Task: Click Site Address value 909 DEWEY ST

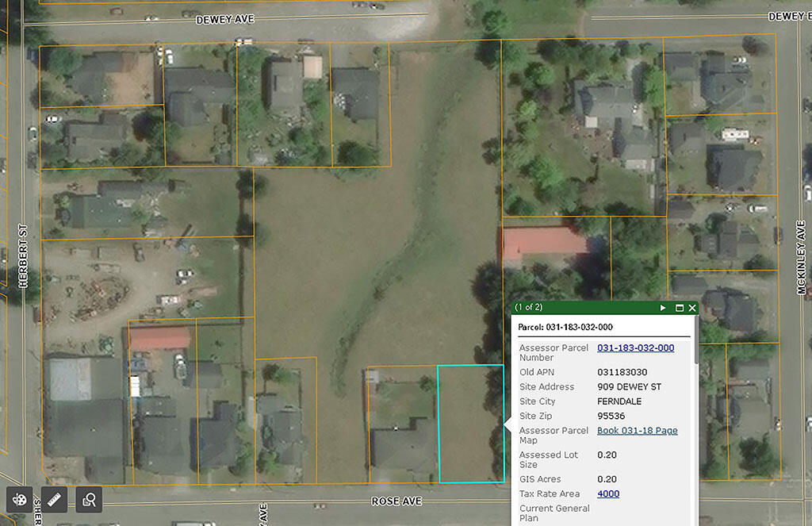Action: (x=629, y=386)
